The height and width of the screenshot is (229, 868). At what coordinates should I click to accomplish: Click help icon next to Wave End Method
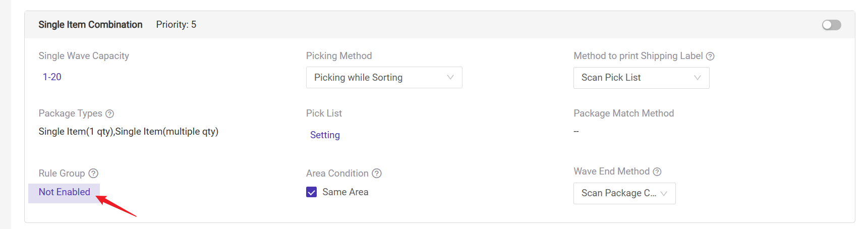[657, 171]
